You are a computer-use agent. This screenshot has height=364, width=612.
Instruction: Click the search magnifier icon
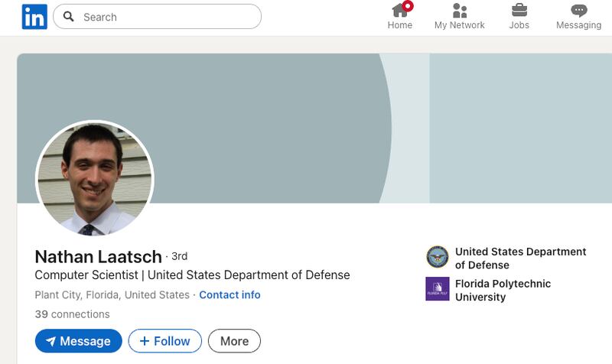68,17
